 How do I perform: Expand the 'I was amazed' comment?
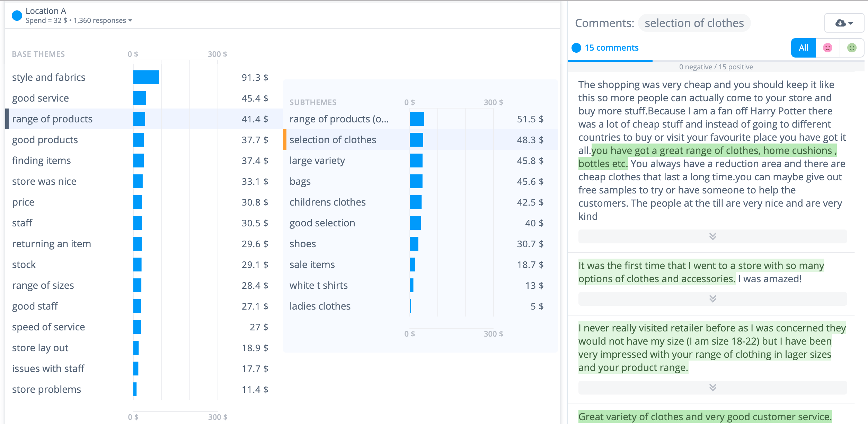click(712, 299)
